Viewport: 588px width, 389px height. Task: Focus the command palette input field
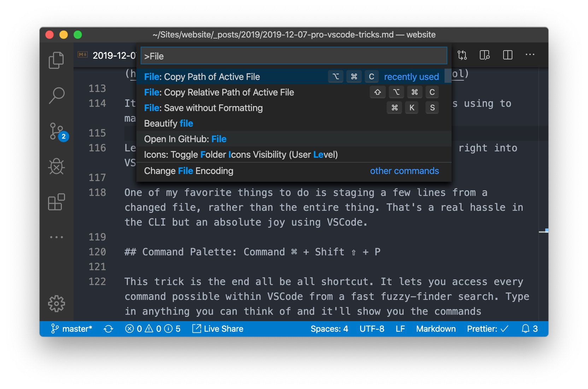tap(294, 56)
